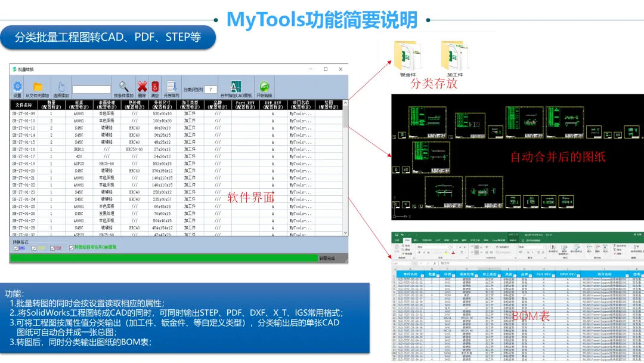644x363 pixels.
Task: Click scrollbar down arrow in batch table
Action: pos(345,233)
